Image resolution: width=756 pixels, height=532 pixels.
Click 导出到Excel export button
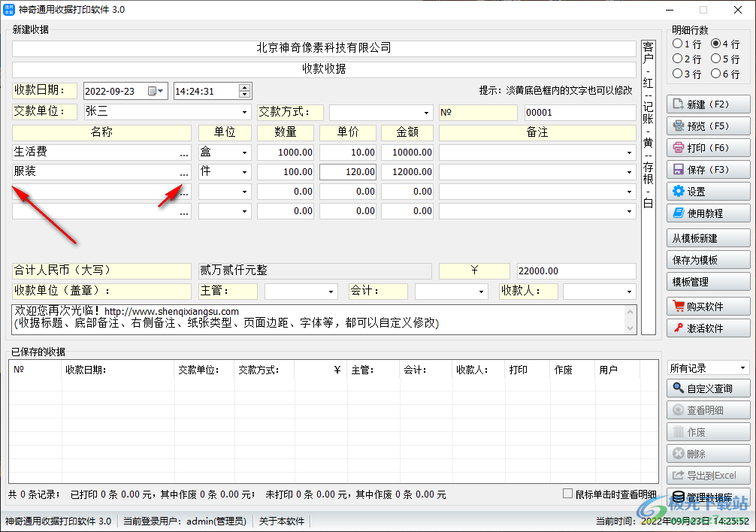pyautogui.click(x=707, y=475)
